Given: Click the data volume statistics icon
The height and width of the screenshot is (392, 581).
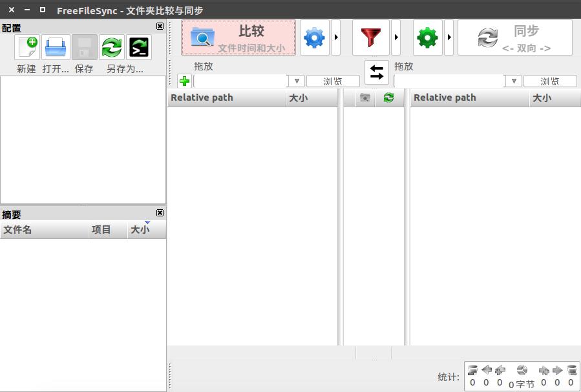Looking at the screenshot, I should coord(522,370).
